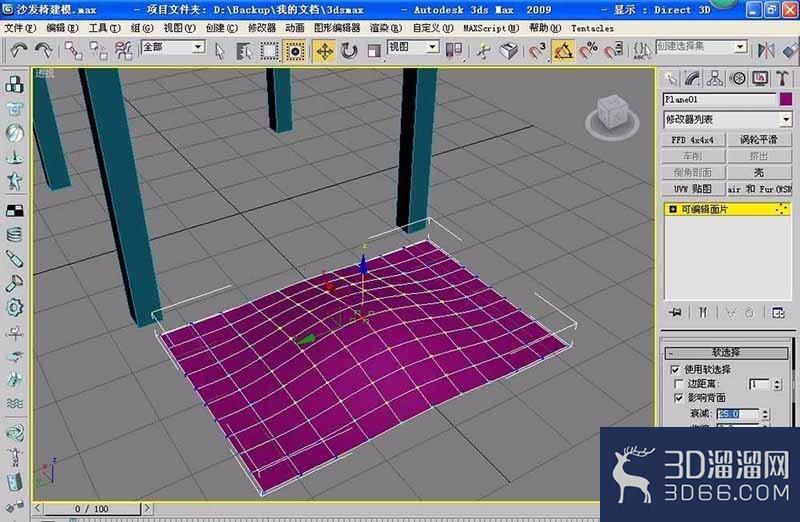Activate the Select and Link tool
This screenshot has width=800, height=522.
[x=73, y=51]
